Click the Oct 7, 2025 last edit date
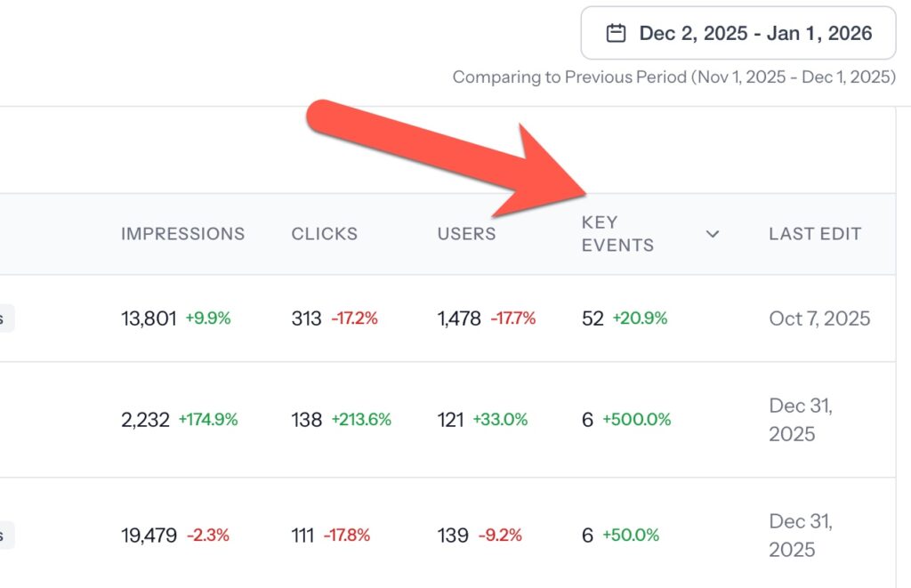The image size is (911, 588). point(819,318)
